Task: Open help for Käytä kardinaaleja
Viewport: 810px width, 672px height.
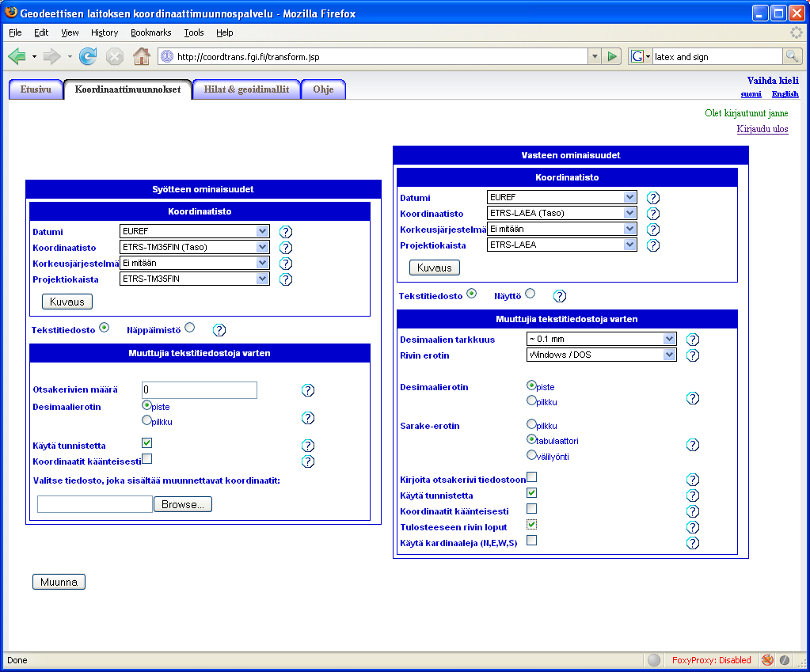Action: (693, 543)
